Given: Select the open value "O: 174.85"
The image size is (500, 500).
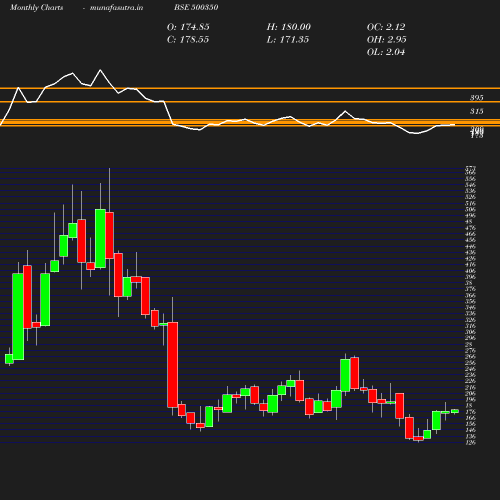Looking at the screenshot, I should click(188, 27).
